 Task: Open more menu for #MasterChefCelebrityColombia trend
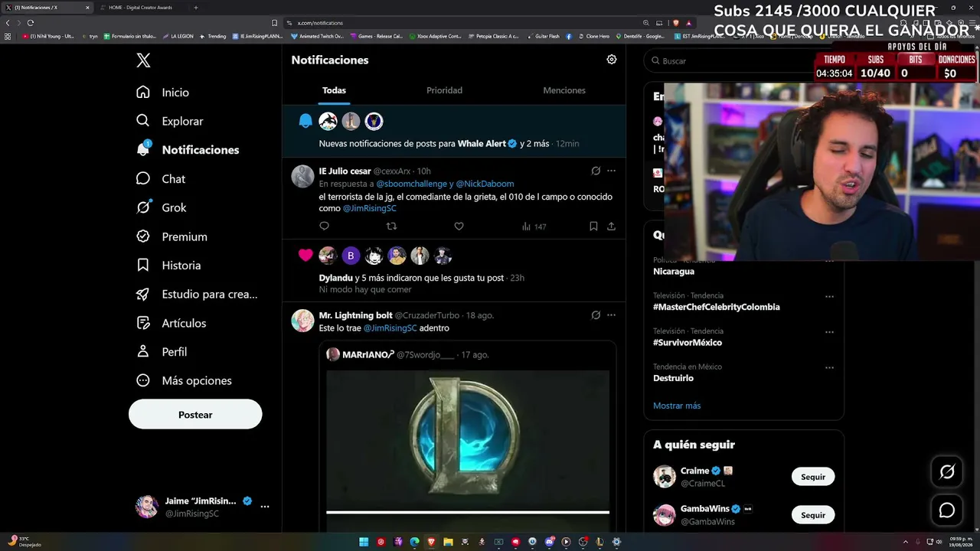[829, 296]
